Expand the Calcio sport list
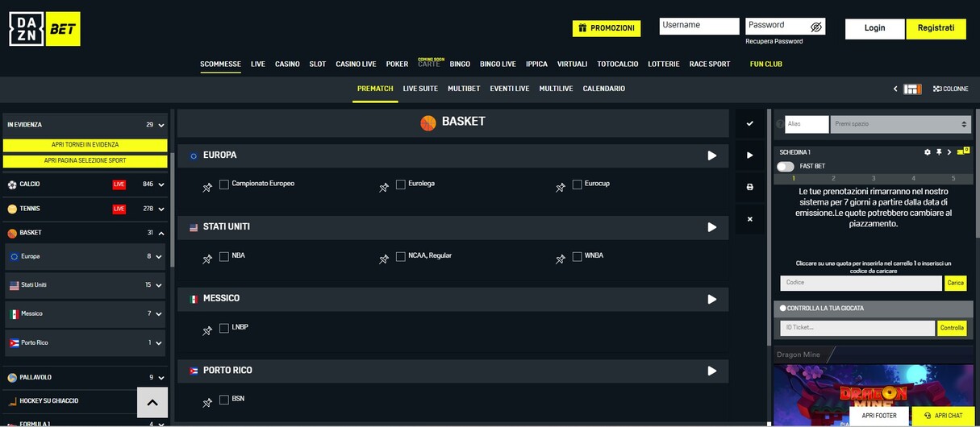 (x=161, y=184)
